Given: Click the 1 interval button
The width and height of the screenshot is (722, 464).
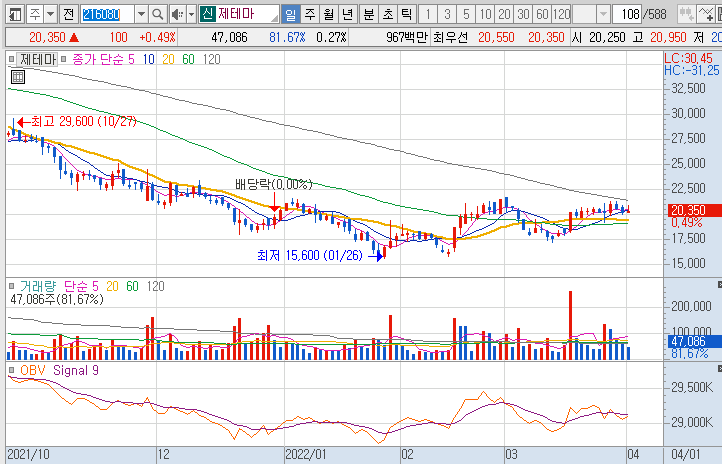Looking at the screenshot, I should tap(428, 15).
